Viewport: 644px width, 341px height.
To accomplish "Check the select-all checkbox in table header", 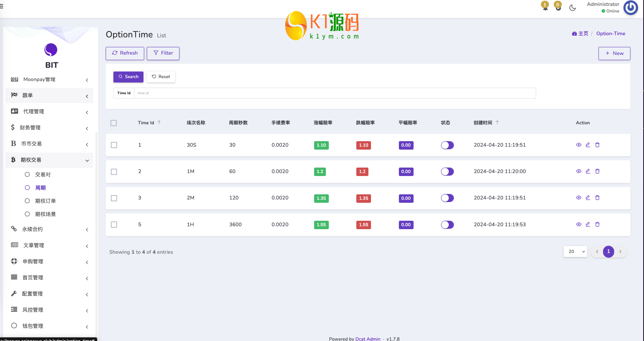I will click(x=114, y=123).
